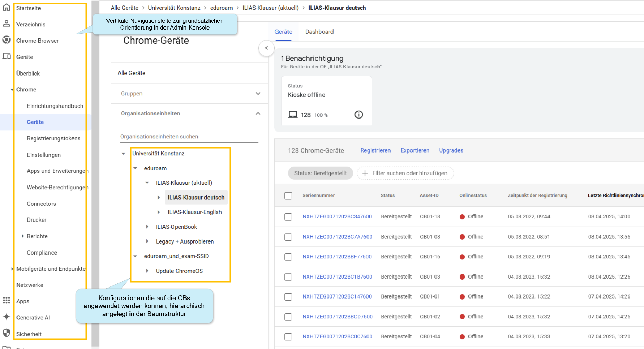644x349 pixels.
Task: Click the Sicherheit shield icon
Action: (x=7, y=333)
